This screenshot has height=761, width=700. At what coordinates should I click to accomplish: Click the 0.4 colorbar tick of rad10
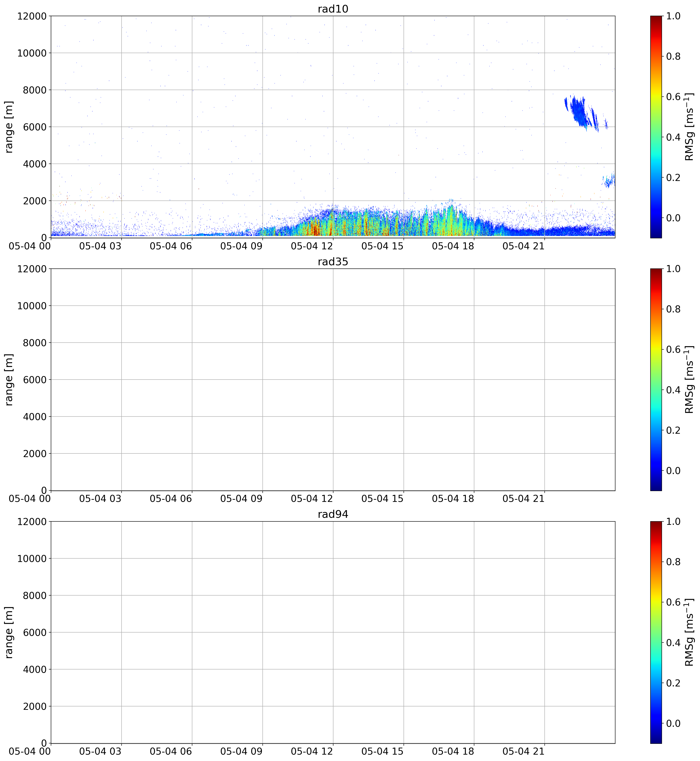(673, 137)
